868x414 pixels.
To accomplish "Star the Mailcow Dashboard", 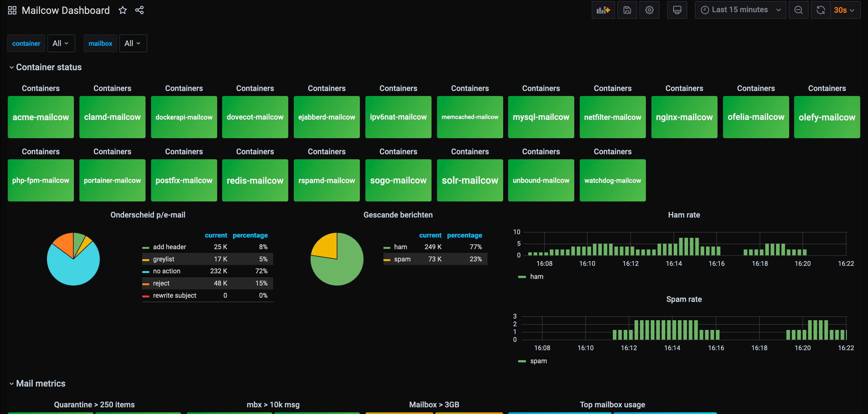I will (x=123, y=10).
